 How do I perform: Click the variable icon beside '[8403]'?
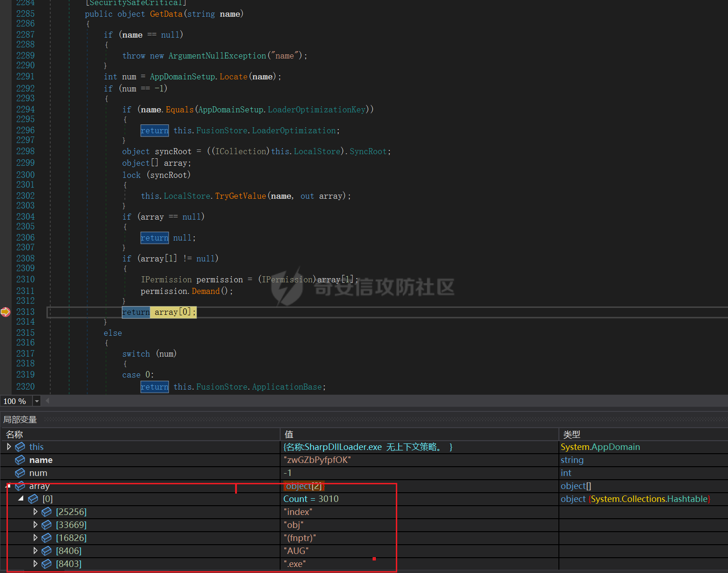coord(46,564)
